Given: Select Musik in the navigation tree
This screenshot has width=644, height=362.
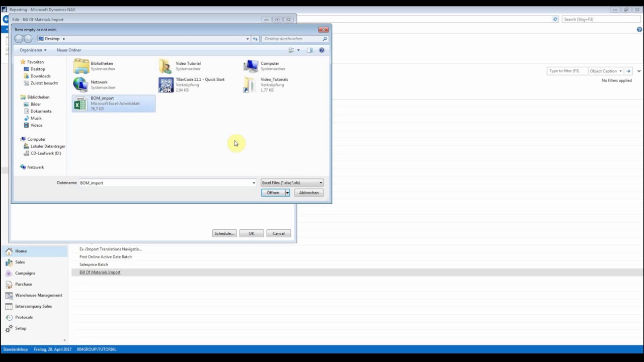Looking at the screenshot, I should [x=36, y=118].
